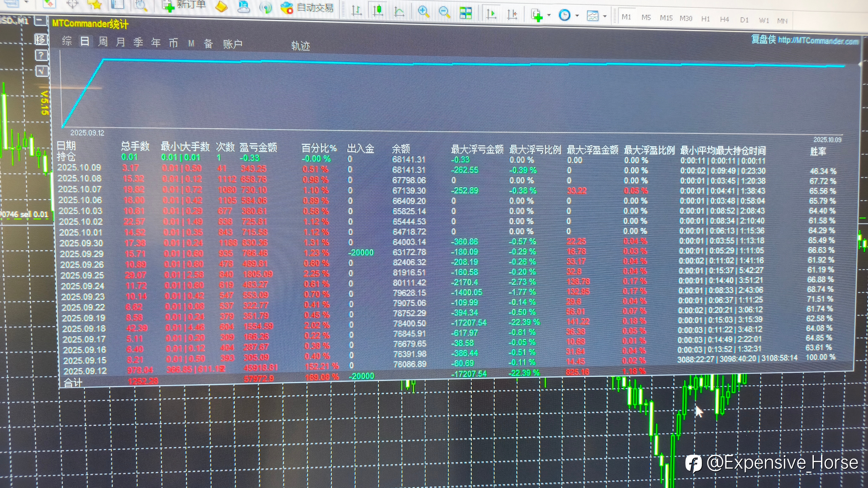This screenshot has width=868, height=488.
Task: Switch to the 账户 account tab
Action: pos(232,44)
